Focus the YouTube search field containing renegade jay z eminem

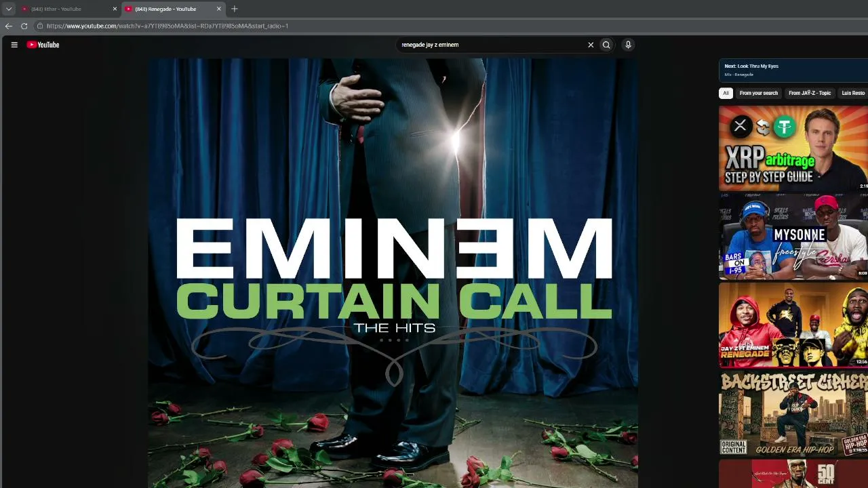tap(492, 45)
